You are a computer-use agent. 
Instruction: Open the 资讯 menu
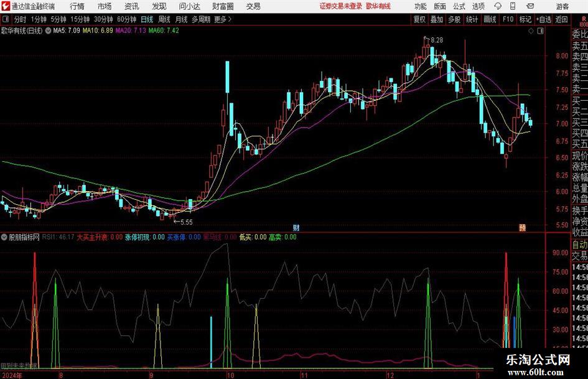pos(132,6)
